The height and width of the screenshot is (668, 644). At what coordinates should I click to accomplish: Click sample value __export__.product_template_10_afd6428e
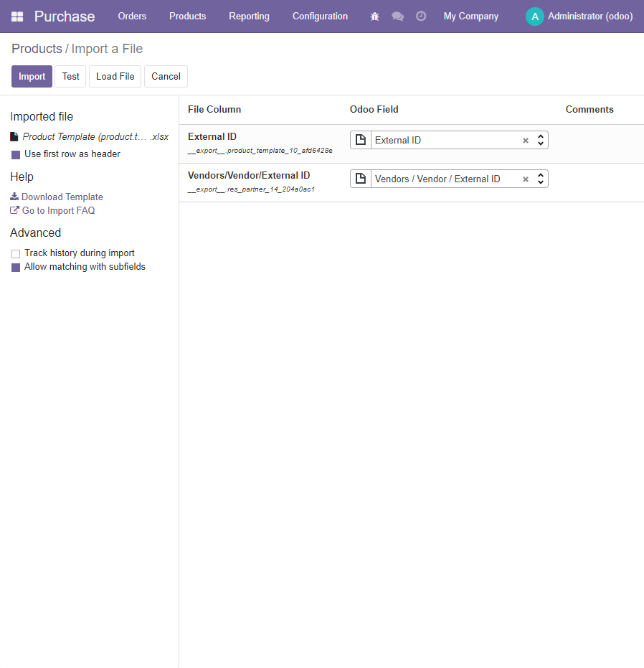(x=260, y=151)
